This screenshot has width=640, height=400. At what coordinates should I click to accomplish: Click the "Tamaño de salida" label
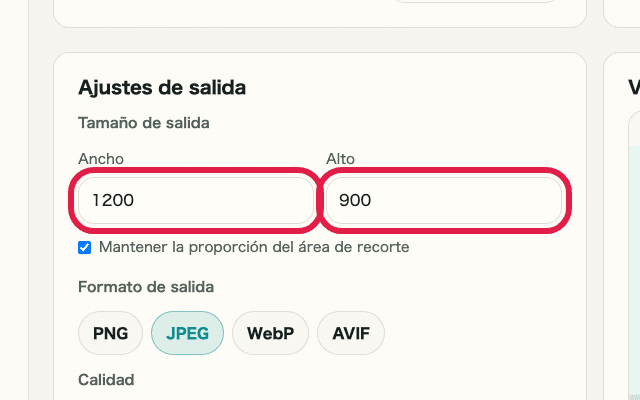click(143, 123)
